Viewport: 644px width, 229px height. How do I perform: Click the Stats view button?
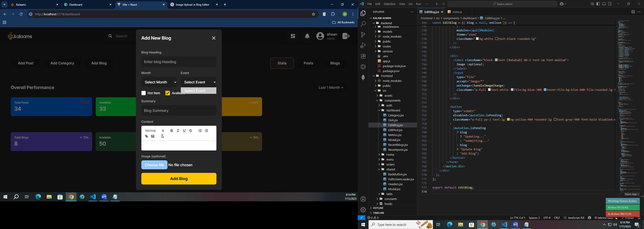click(x=282, y=63)
